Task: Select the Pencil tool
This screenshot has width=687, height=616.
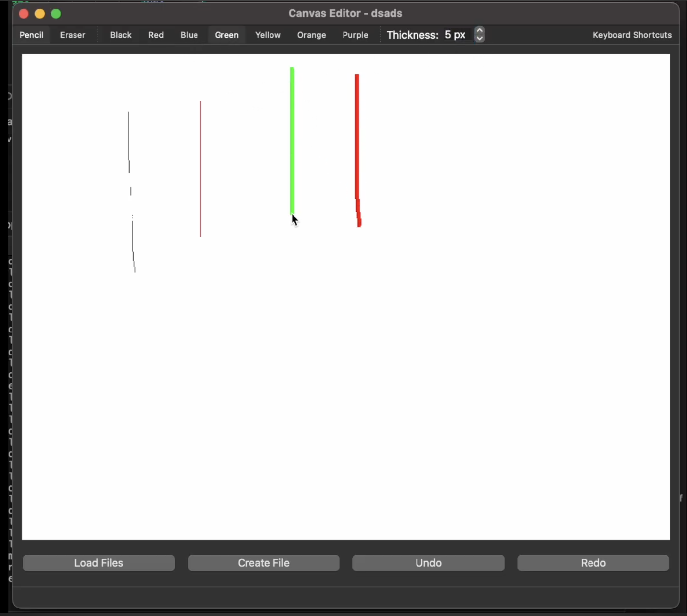Action: 31,35
